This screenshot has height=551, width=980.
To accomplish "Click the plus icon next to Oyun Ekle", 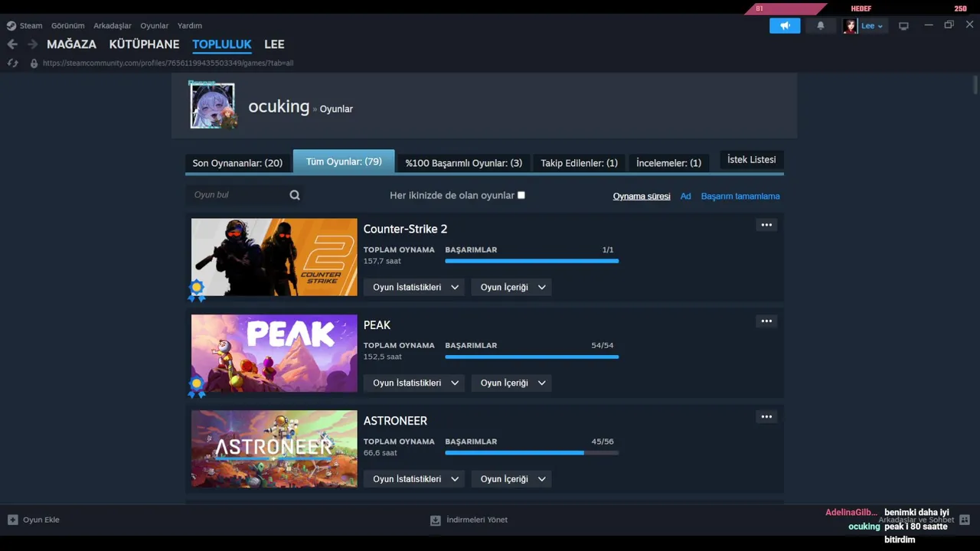I will tap(12, 520).
